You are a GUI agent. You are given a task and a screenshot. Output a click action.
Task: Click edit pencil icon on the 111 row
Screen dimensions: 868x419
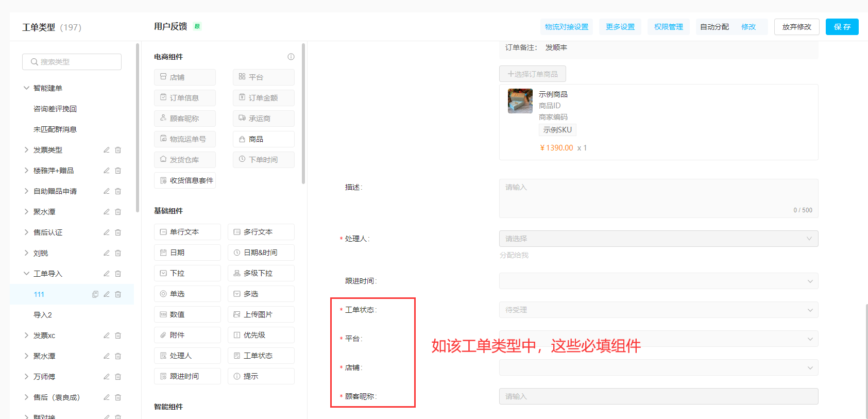pyautogui.click(x=107, y=294)
